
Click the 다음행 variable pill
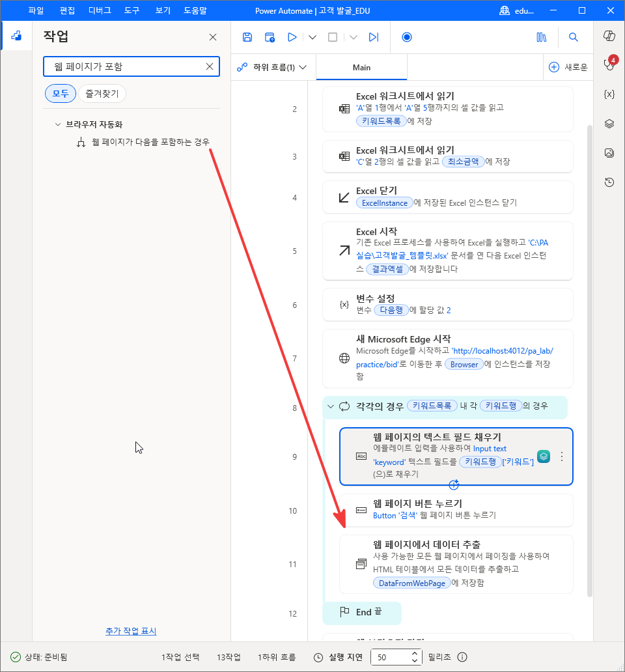pyautogui.click(x=391, y=310)
